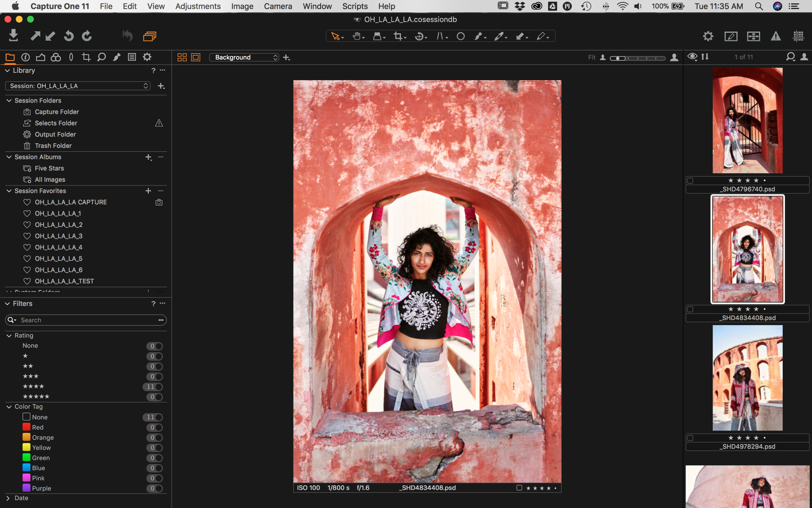The height and width of the screenshot is (508, 812).
Task: Tick the color tag checkbox under main viewer
Action: coord(519,488)
